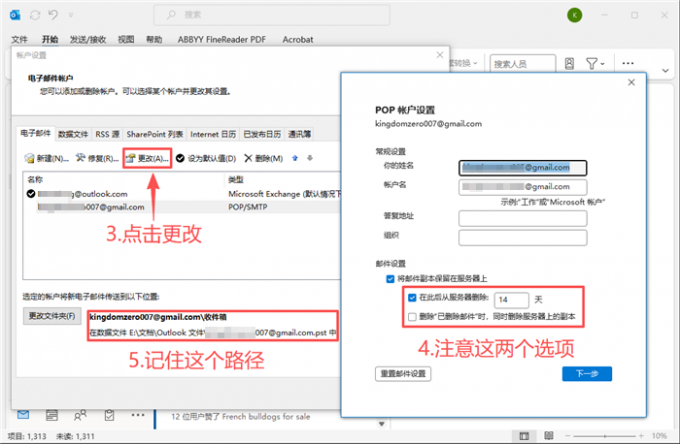Image resolution: width=680 pixels, height=444 pixels.
Task: Switch to the SharePoint 列表 tab
Action: (x=154, y=134)
